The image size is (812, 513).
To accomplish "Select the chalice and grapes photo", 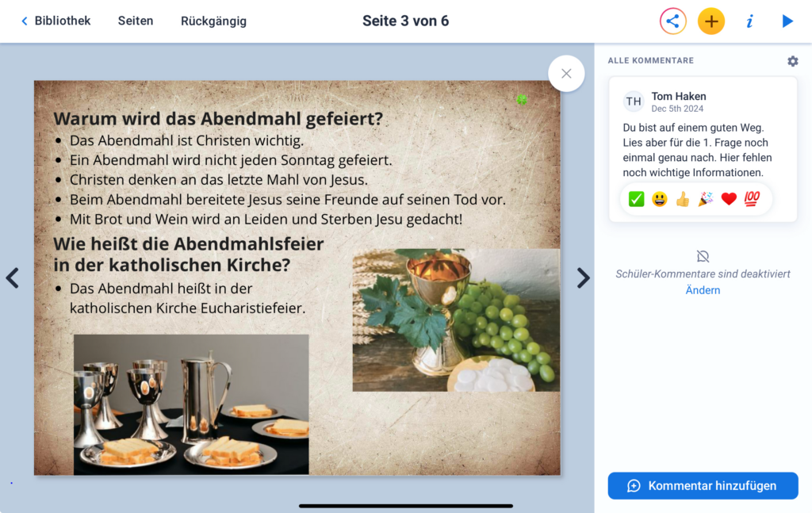I will coord(456,320).
